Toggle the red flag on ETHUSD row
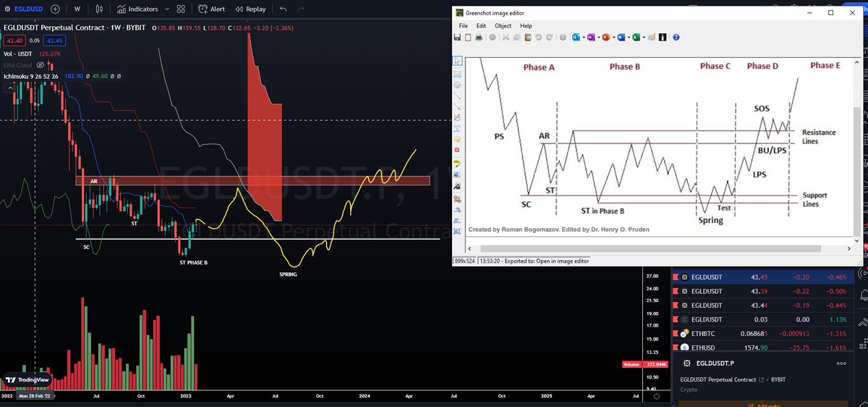Viewport: 868px width, 407px height. 676,348
